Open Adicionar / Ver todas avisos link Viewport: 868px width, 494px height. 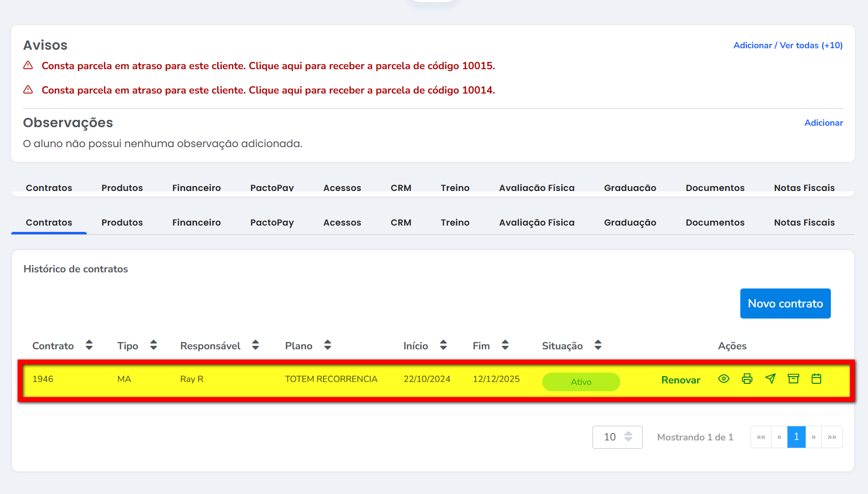pyautogui.click(x=788, y=45)
